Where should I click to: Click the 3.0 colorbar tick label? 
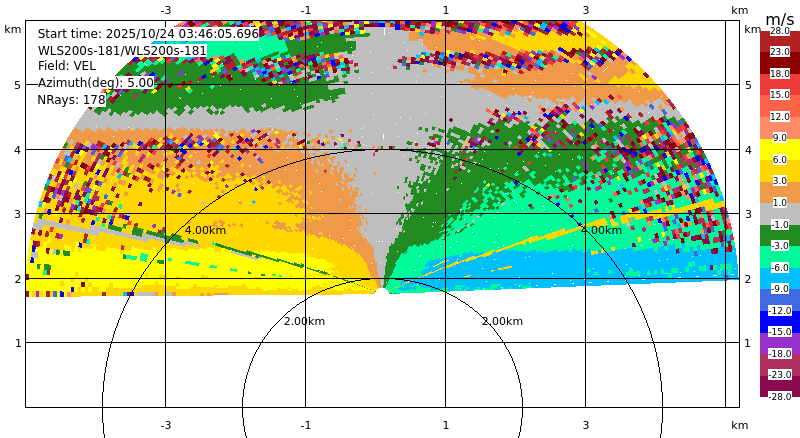pos(780,181)
